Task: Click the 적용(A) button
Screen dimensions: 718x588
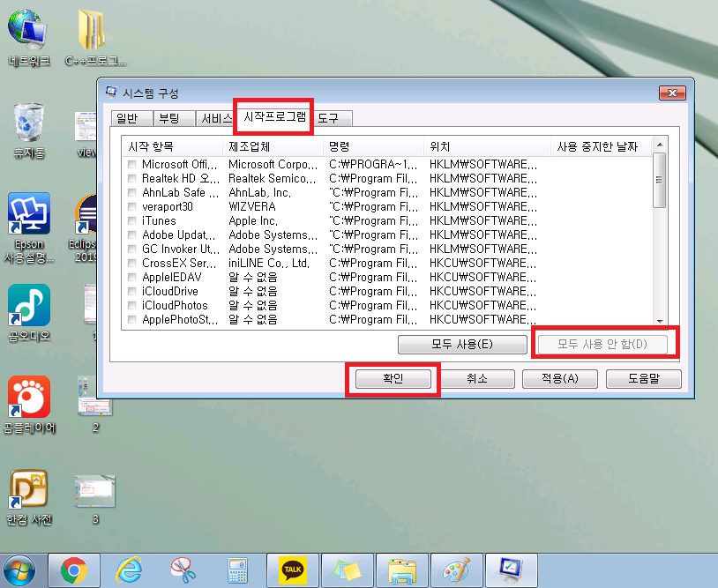Action: (x=560, y=379)
